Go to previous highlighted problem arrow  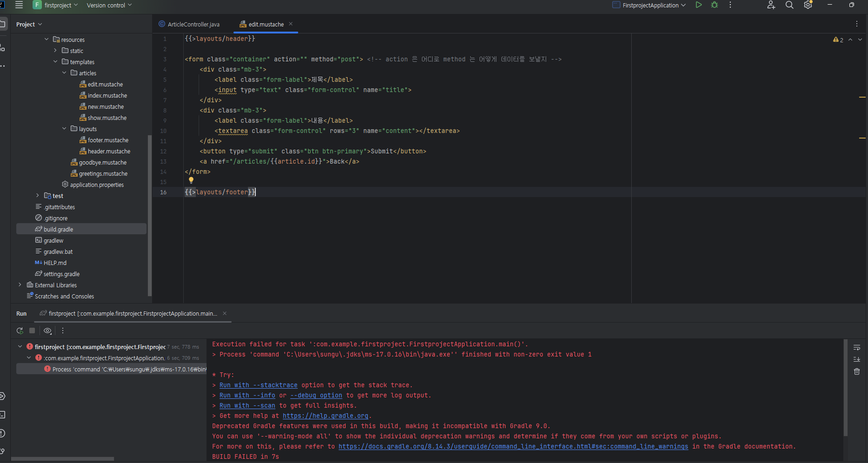[x=850, y=40]
